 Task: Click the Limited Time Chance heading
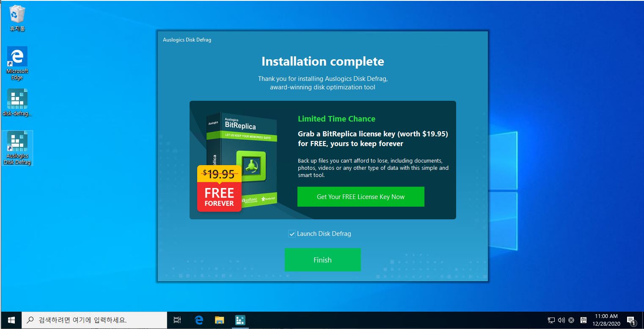coord(336,119)
